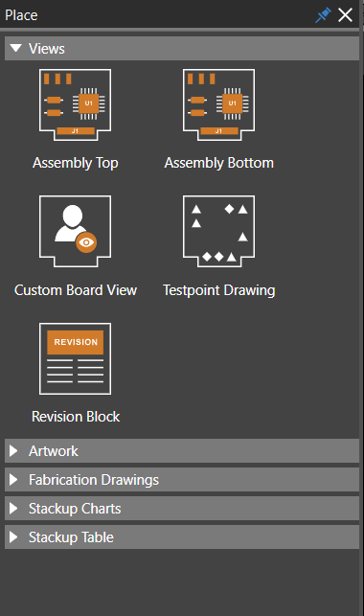Click the Revision Block label text
Screen dimensions: 364x616
76,417
